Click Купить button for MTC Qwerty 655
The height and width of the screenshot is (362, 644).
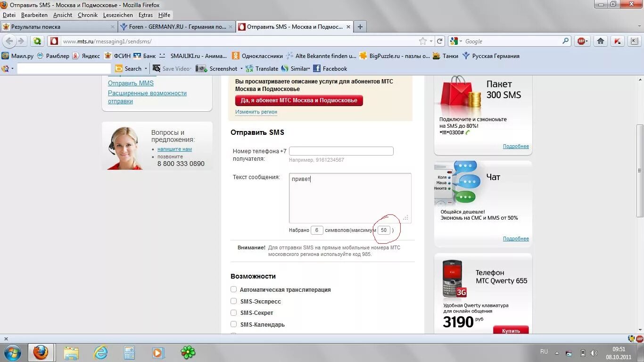click(511, 330)
